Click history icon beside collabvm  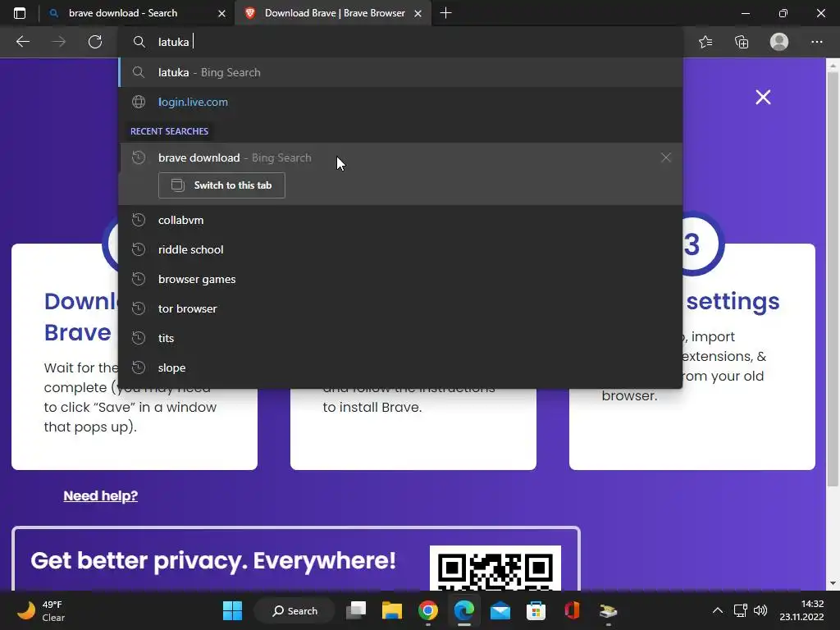tap(139, 220)
